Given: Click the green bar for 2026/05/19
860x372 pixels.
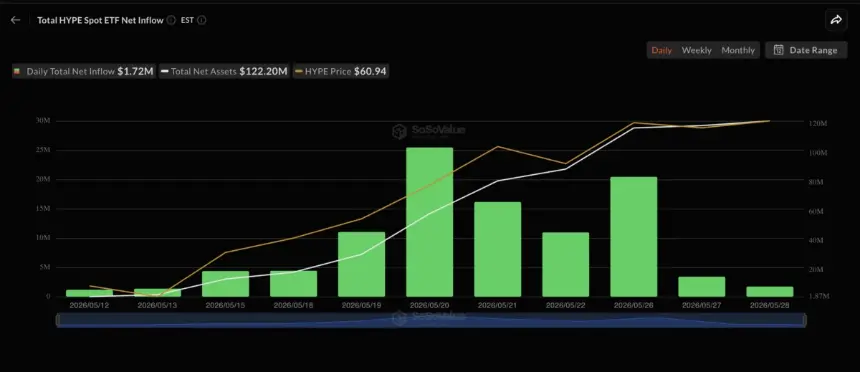Looking at the screenshot, I should click(361, 264).
